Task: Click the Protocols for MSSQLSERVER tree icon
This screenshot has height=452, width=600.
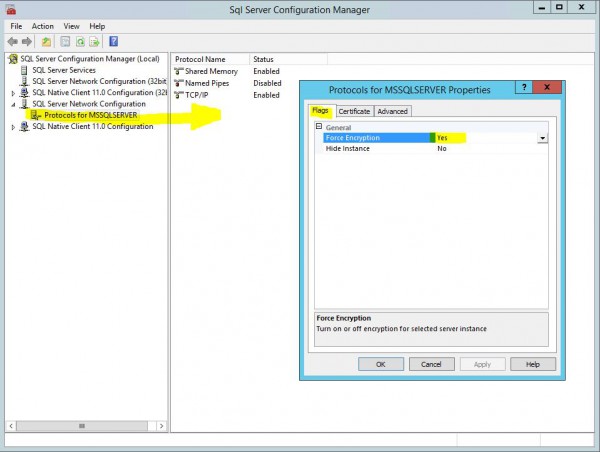Action: [x=36, y=115]
